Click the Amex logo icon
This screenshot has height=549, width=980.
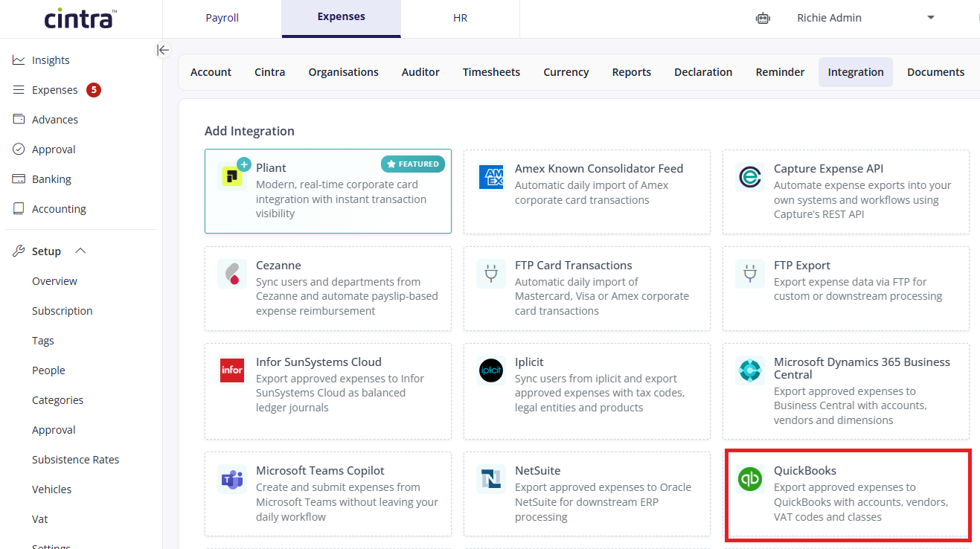491,176
